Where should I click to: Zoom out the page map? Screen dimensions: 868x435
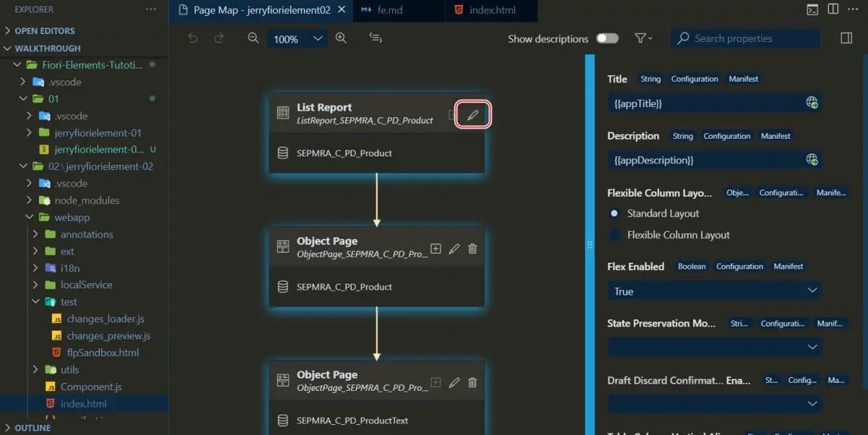point(253,38)
